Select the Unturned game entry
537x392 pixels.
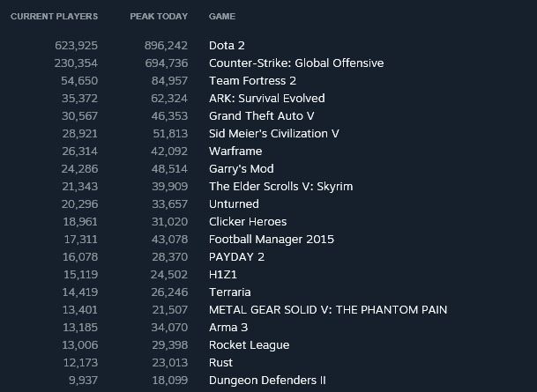(234, 204)
